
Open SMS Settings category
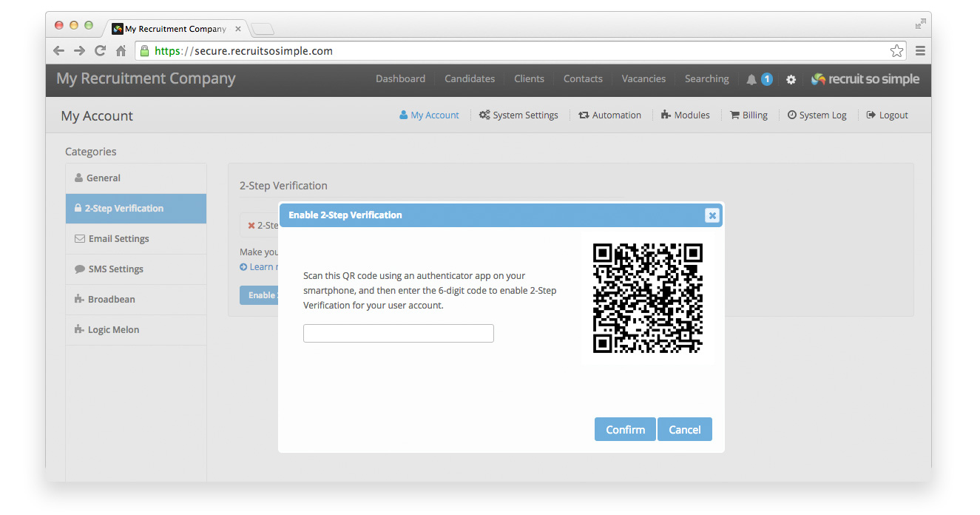point(136,269)
